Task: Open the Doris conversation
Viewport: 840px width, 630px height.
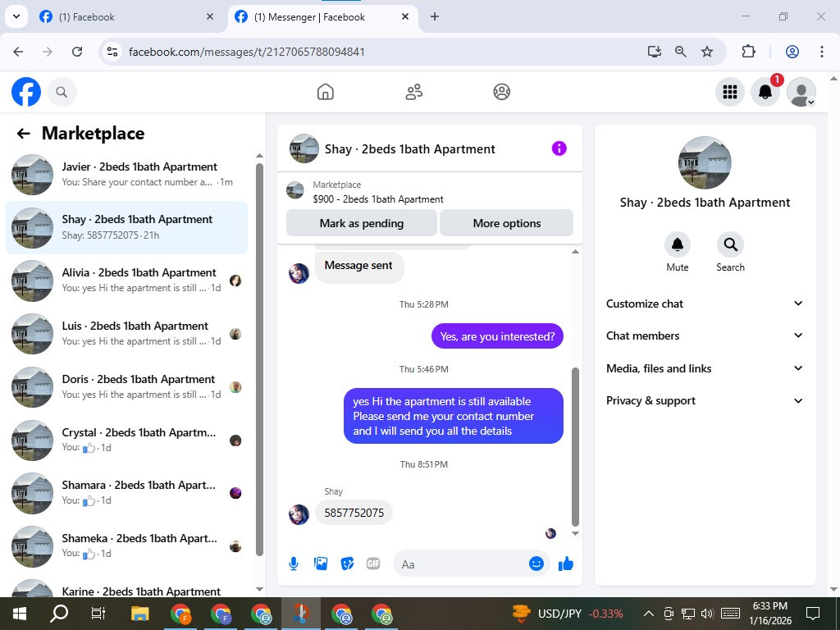Action: [x=126, y=387]
